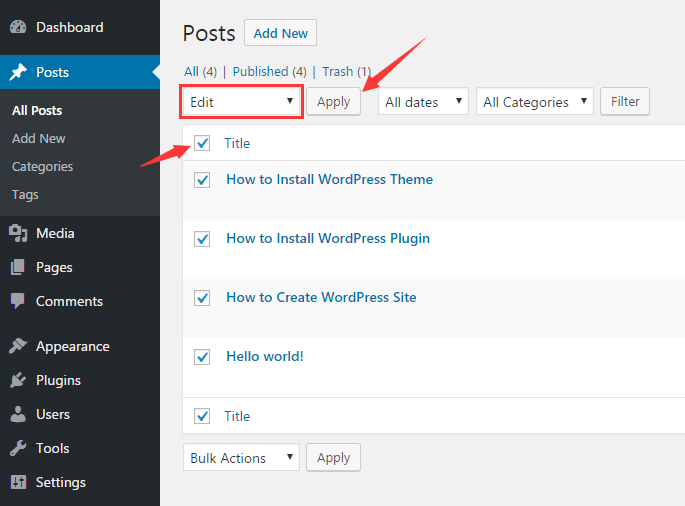Image resolution: width=685 pixels, height=506 pixels.
Task: Select Posts in the admin sidebar
Action: click(x=80, y=72)
